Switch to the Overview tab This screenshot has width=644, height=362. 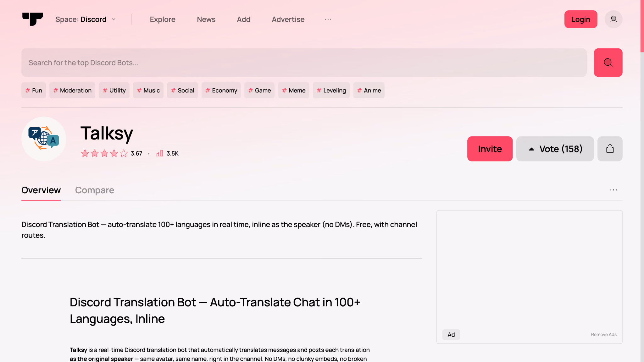(x=41, y=190)
